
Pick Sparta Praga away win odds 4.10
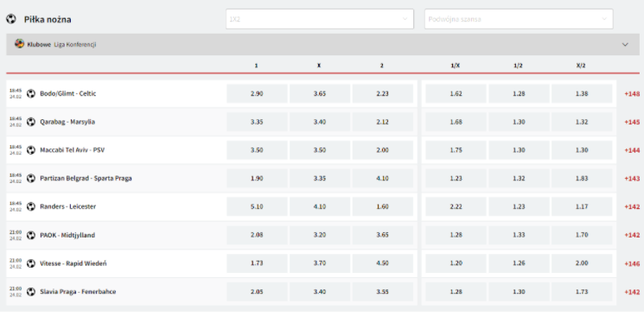pos(383,179)
